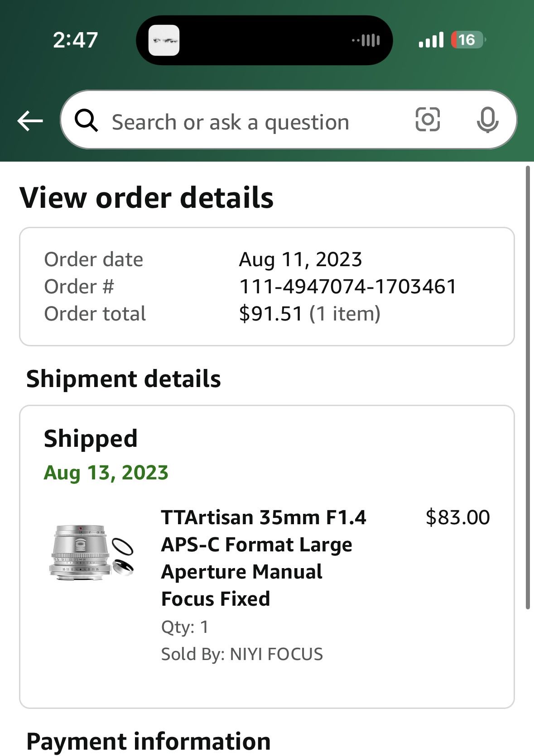The image size is (534, 756).
Task: Open the TTArtisan lens product thumbnail
Action: click(x=91, y=552)
